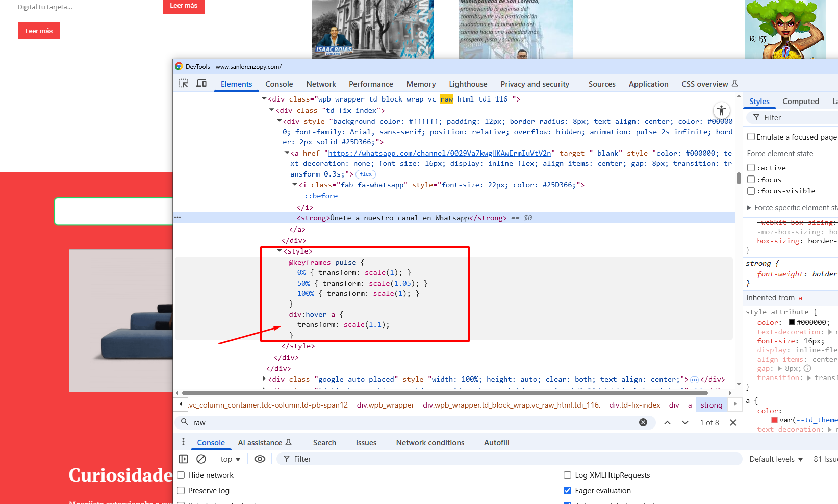Toggle the device toolbar icon

(x=201, y=83)
